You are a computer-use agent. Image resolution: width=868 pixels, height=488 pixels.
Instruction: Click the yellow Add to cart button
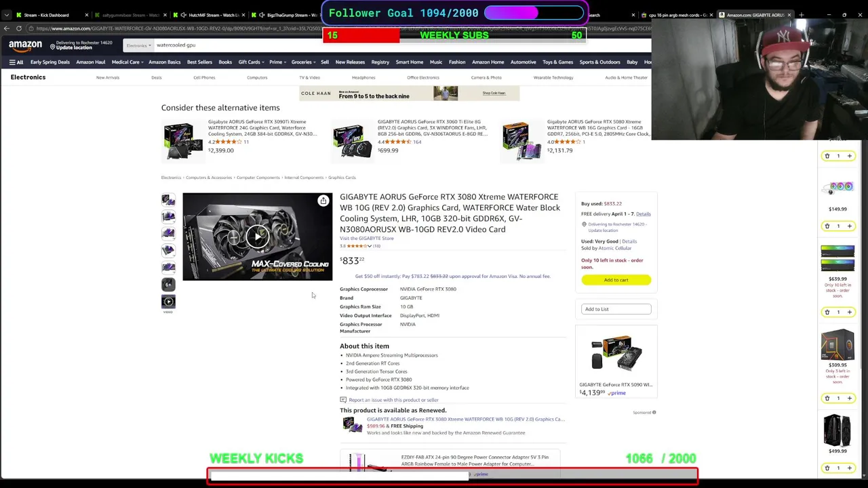(616, 280)
